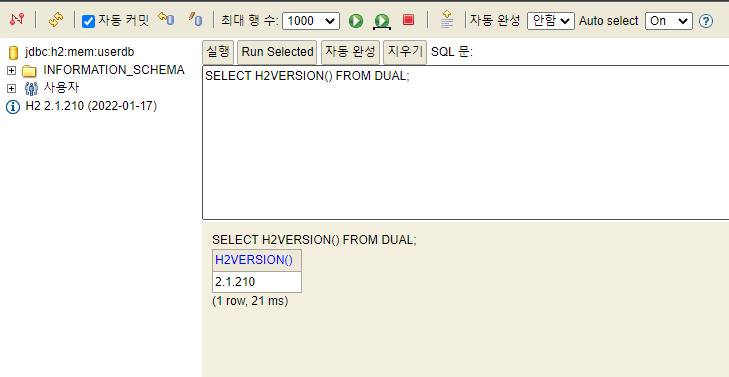Click the blue help question icon
The height and width of the screenshot is (377, 729).
point(706,21)
